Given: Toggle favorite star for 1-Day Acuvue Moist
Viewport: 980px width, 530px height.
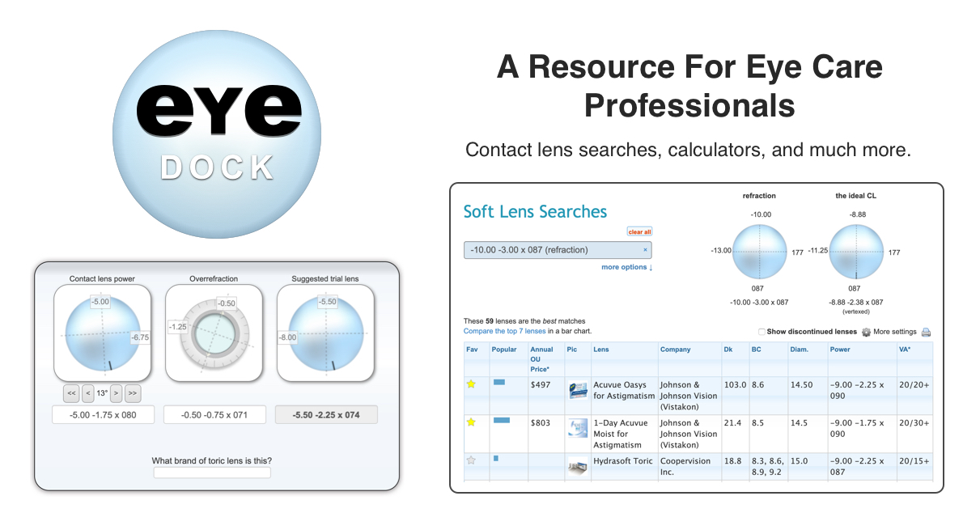Looking at the screenshot, I should coord(471,422).
